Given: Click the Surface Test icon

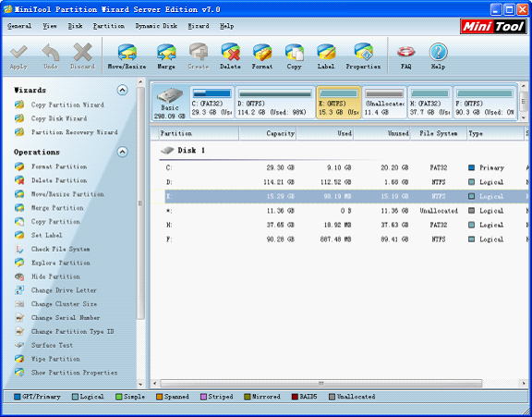Looking at the screenshot, I should tap(19, 345).
